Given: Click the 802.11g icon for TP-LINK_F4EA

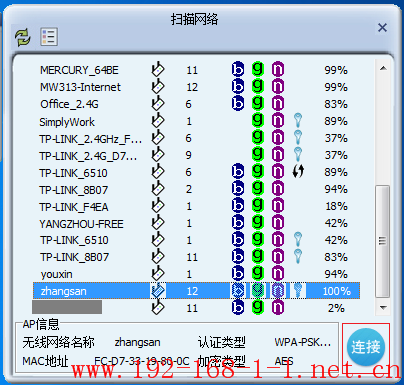Looking at the screenshot, I should [258, 205].
